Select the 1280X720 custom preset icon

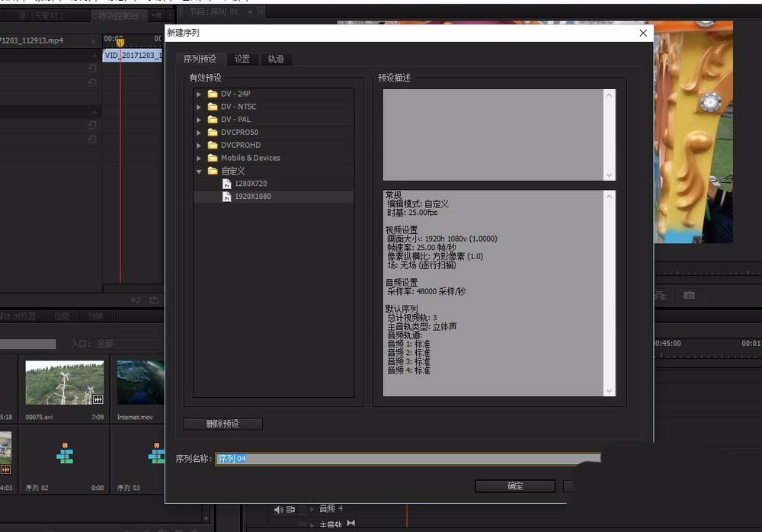[226, 183]
